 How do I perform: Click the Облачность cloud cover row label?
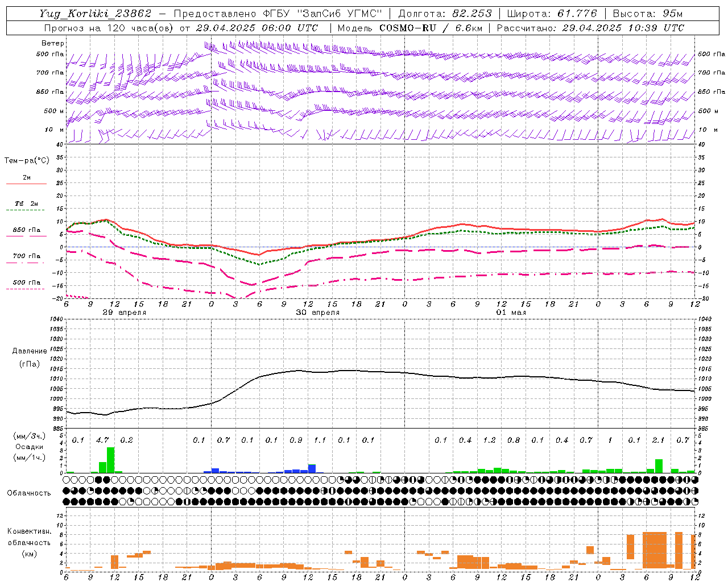click(29, 493)
